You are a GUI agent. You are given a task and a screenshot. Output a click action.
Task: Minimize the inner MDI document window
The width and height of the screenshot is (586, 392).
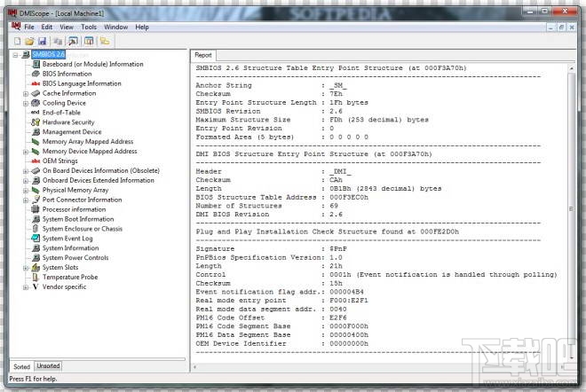coord(550,27)
